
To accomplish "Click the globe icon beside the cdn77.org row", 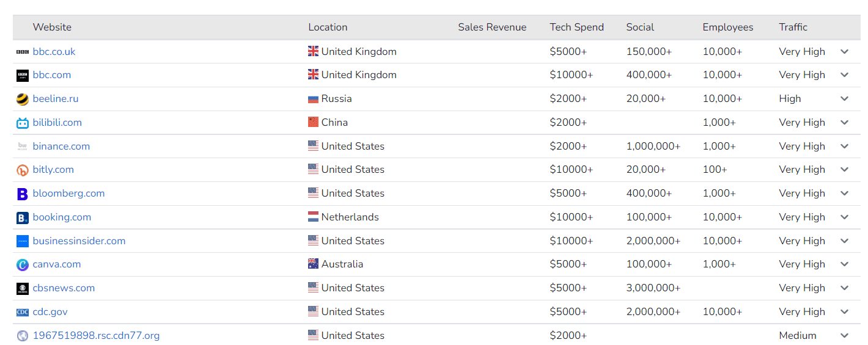I will pyautogui.click(x=23, y=336).
